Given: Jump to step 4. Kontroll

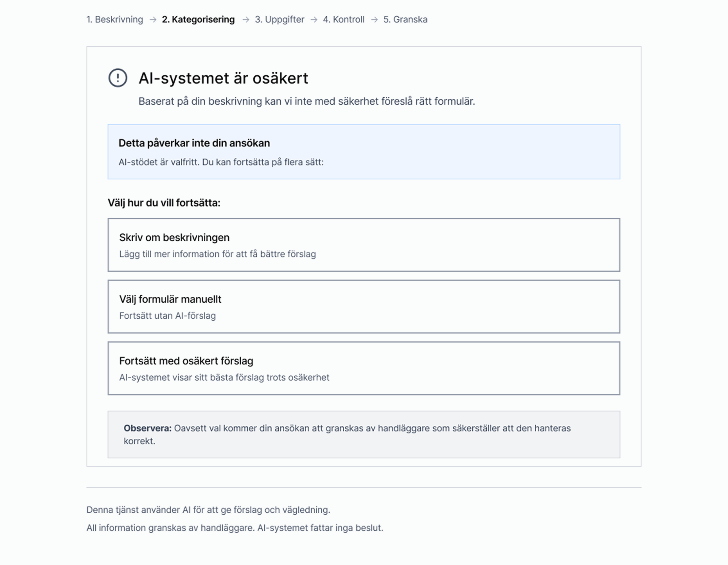Looking at the screenshot, I should point(343,20).
